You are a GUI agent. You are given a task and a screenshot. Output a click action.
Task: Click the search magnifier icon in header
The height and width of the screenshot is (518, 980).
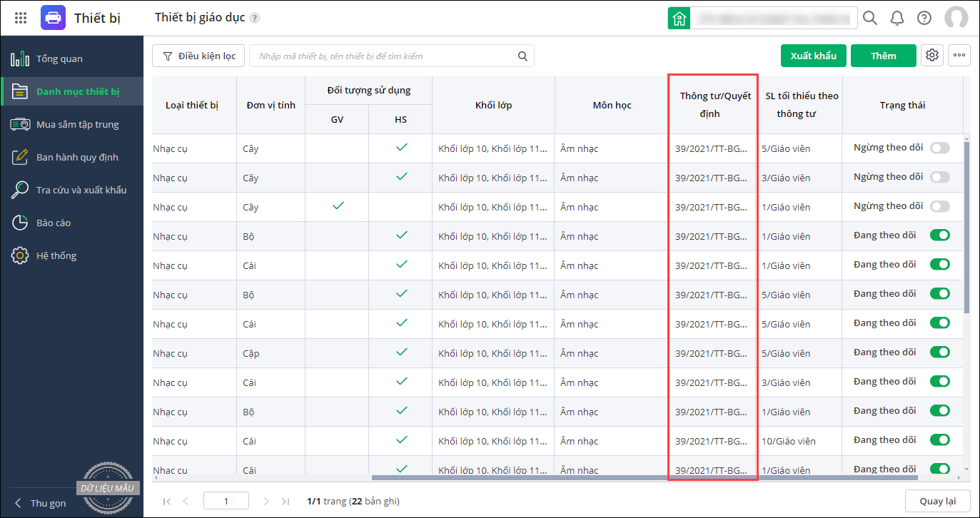point(870,18)
